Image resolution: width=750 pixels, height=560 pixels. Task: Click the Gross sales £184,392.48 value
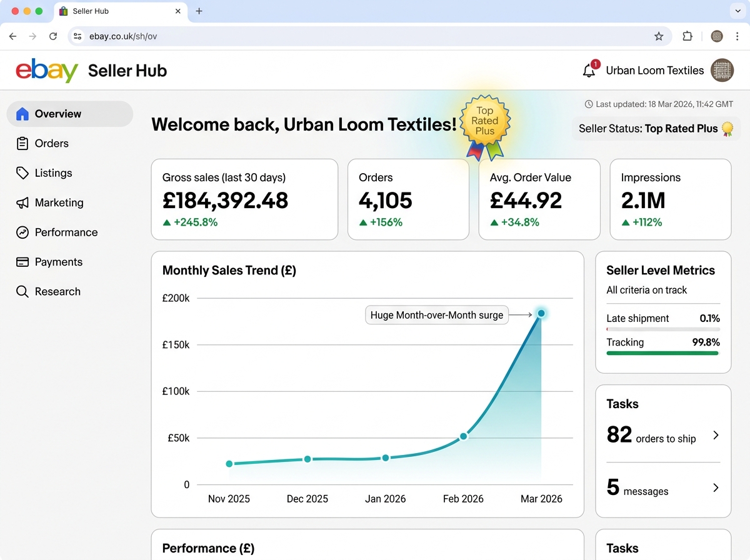pyautogui.click(x=226, y=201)
